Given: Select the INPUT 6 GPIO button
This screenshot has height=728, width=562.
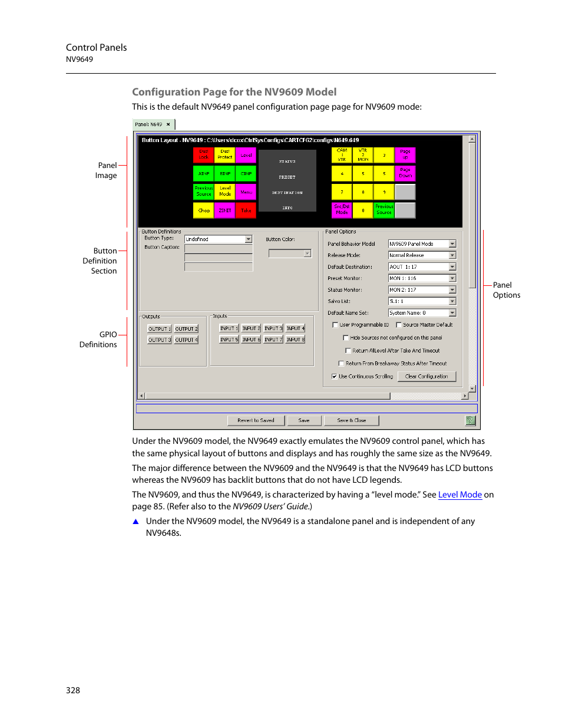Looking at the screenshot, I should [251, 340].
